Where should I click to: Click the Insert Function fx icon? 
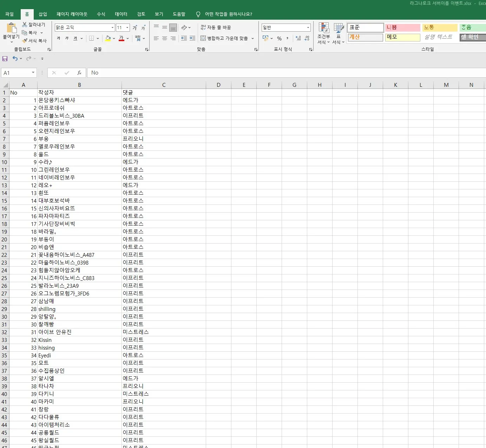coord(79,73)
